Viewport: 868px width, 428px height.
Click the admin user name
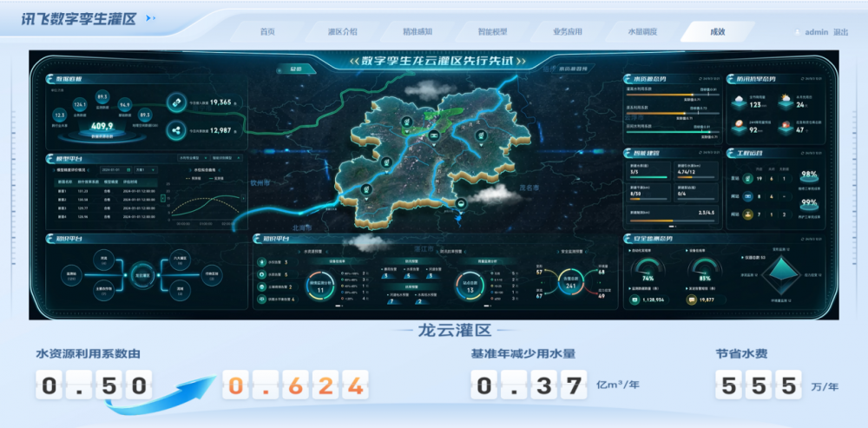(817, 32)
